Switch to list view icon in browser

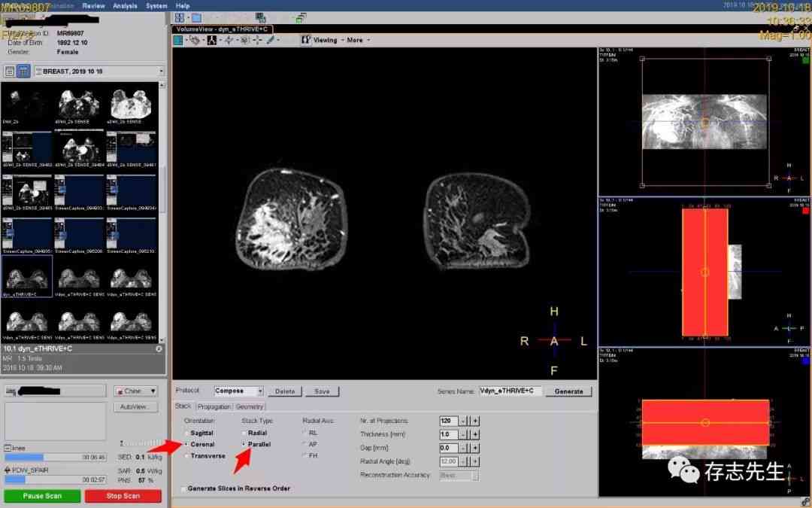pos(9,71)
